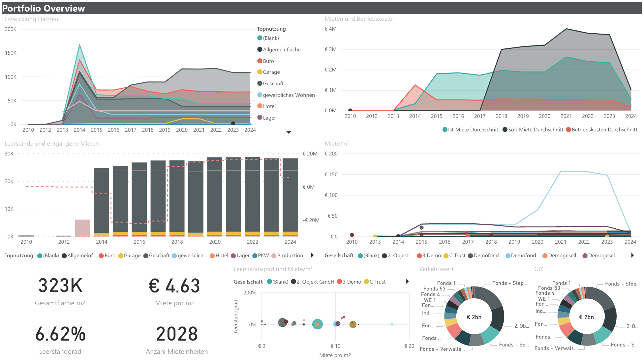Click the 2028 Anzahl Mieteinheiten card
Viewport: 644px width, 360px height.
(x=177, y=340)
